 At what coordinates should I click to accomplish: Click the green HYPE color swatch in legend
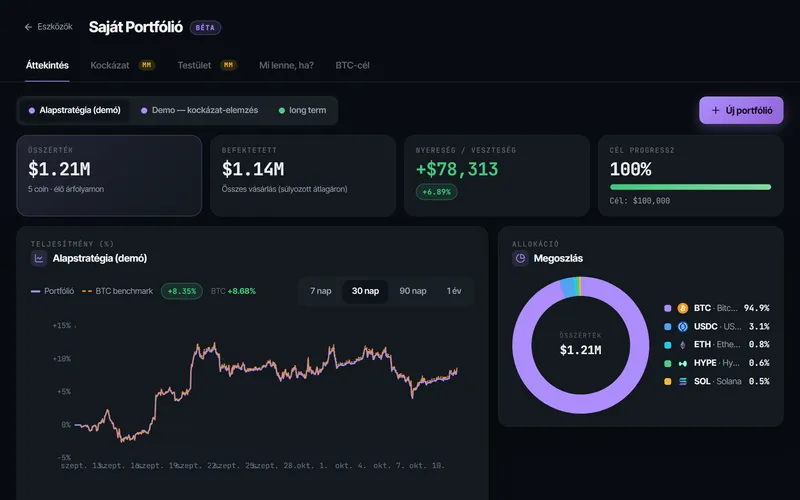point(667,363)
